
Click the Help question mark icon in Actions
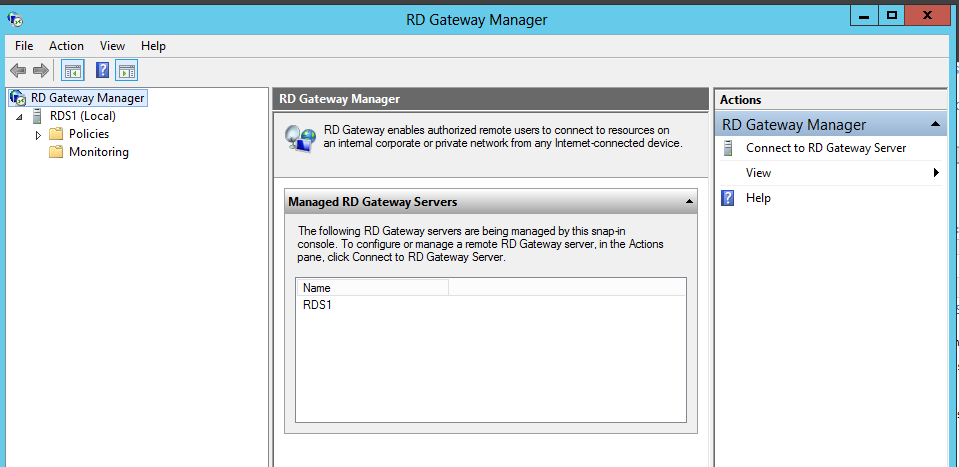tap(728, 198)
